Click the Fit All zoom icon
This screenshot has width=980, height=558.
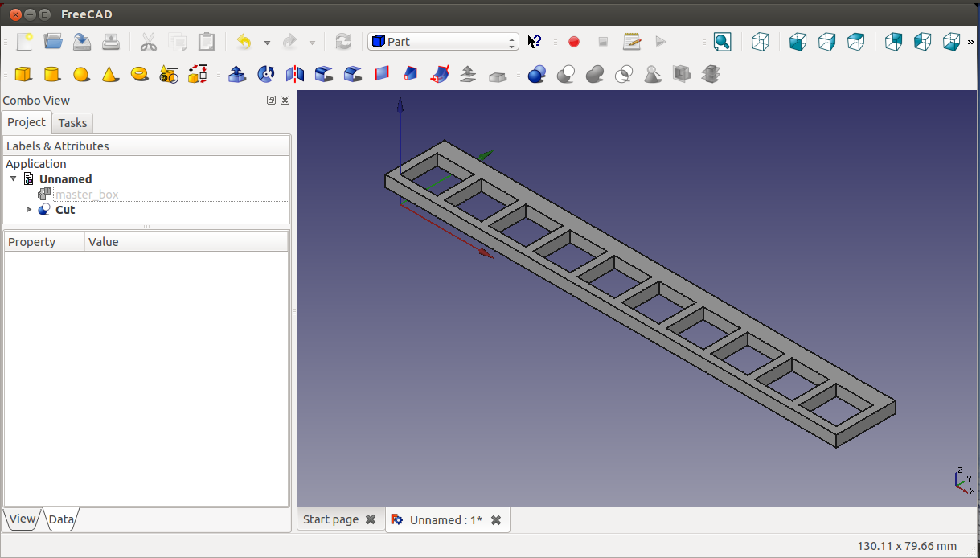722,42
